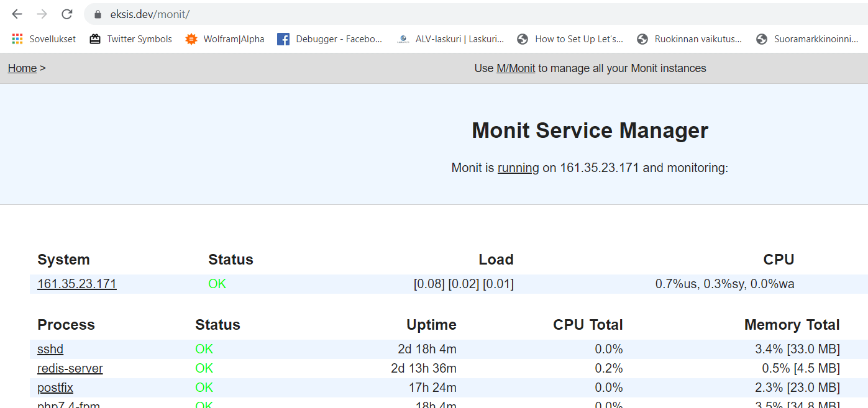Open the How to Set Up Let's bookmark
This screenshot has height=408, width=868.
coord(570,39)
